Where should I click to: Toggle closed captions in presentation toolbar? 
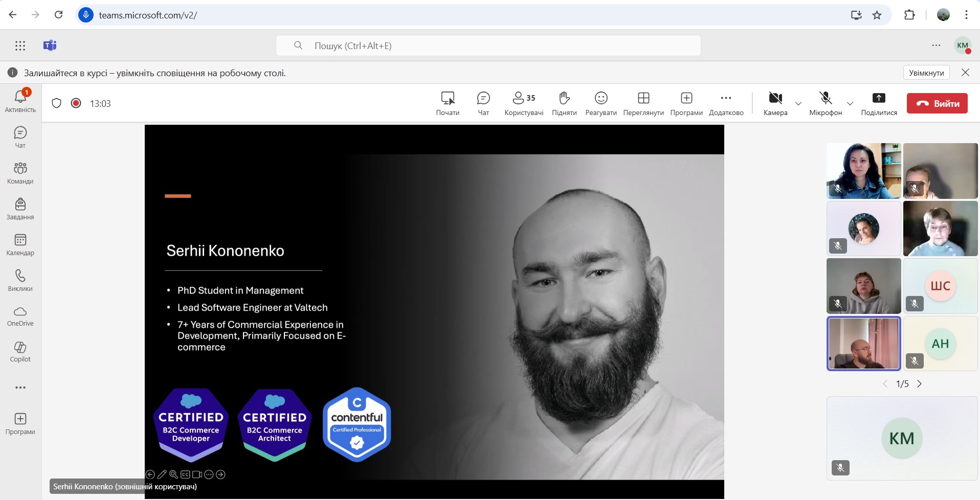(185, 474)
